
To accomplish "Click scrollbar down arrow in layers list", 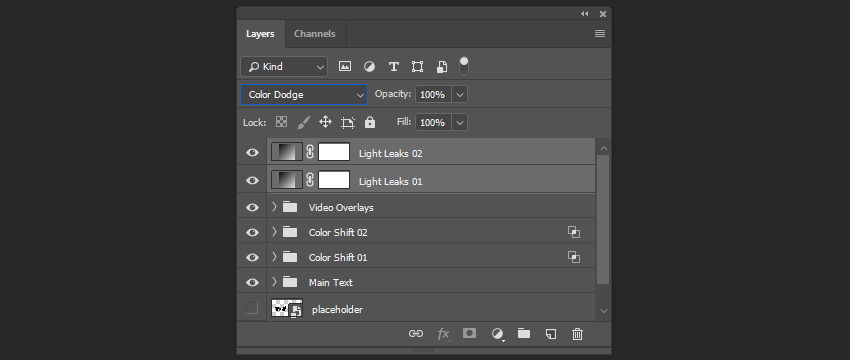I will coord(604,311).
